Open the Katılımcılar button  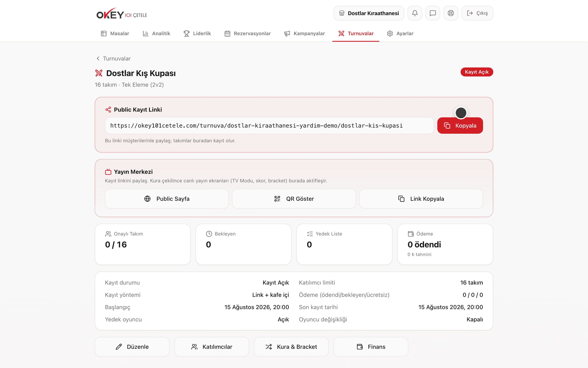point(212,347)
